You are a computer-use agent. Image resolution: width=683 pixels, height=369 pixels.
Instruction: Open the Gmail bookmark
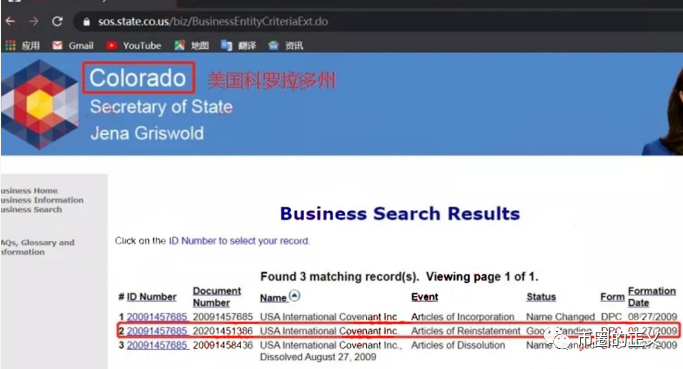(73, 45)
